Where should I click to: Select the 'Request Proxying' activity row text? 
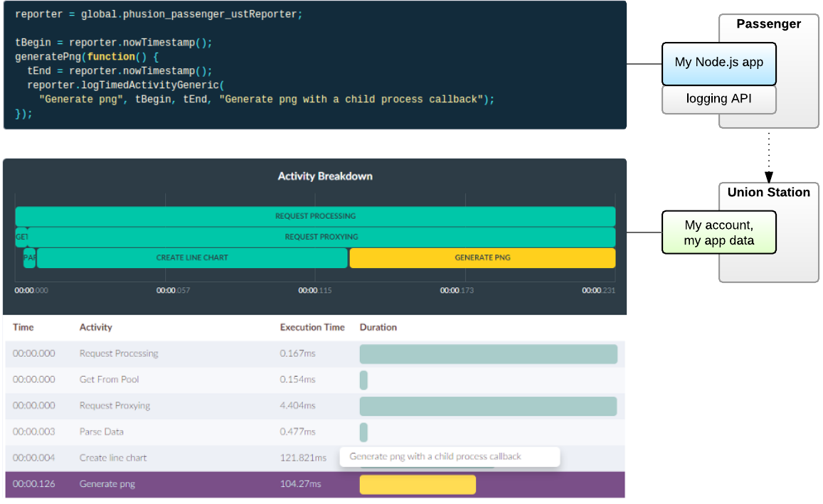pyautogui.click(x=115, y=406)
